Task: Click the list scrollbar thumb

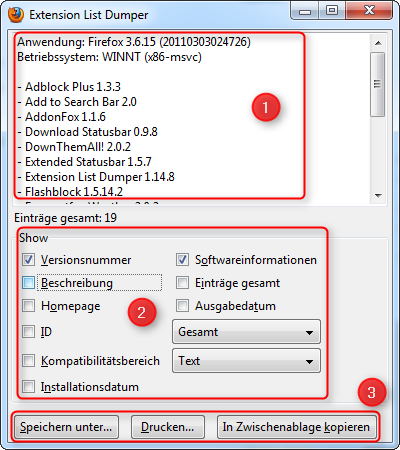Action: pos(378,84)
